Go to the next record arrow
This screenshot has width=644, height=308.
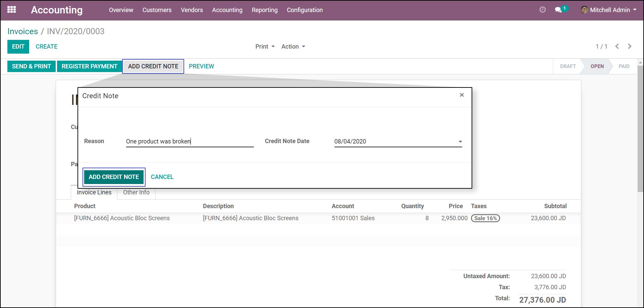[630, 46]
